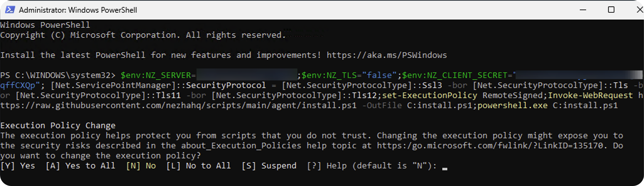Close the Administrator PowerShell window

pyautogui.click(x=640, y=10)
